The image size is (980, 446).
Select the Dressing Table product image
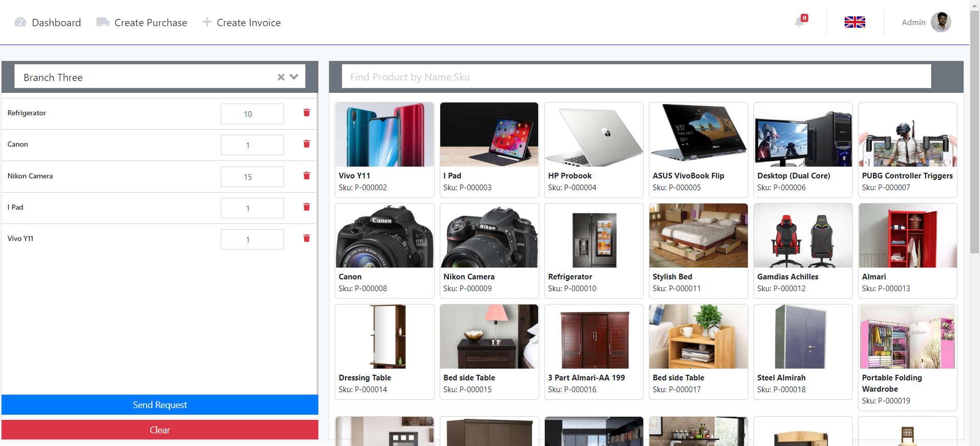[x=384, y=336]
